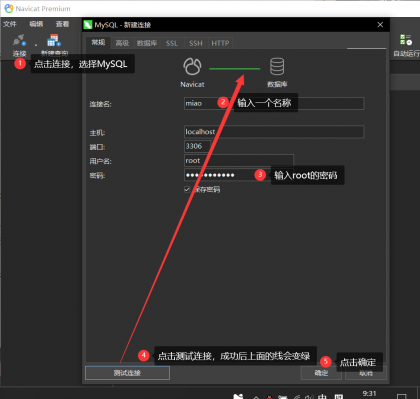Click the 新建查询 table icon in toolbar
Screen dimensions: 420x399
point(54,40)
